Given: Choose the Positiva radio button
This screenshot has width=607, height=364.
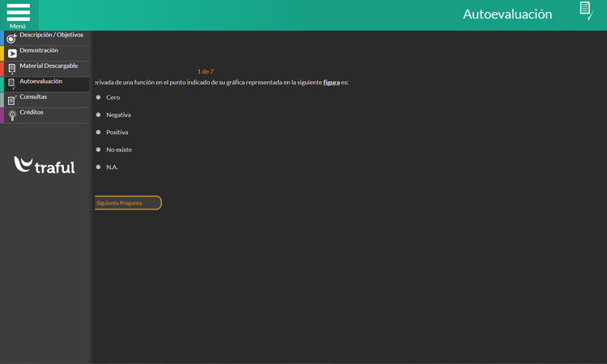Looking at the screenshot, I should click(99, 132).
